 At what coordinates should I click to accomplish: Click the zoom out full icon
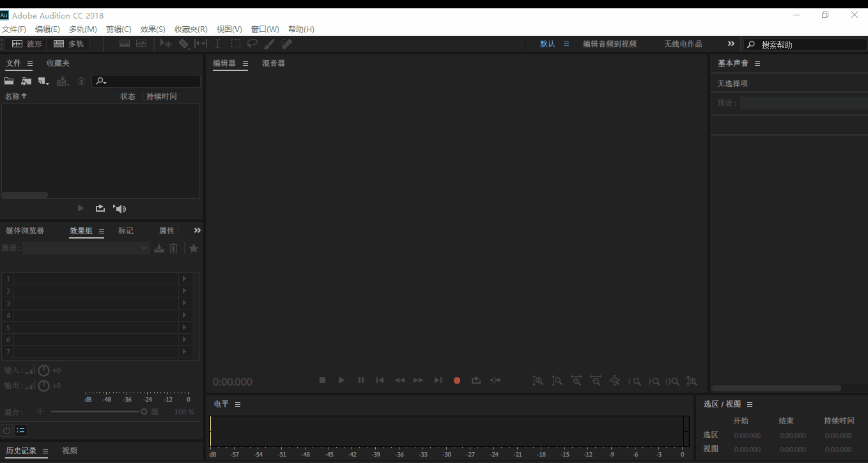click(615, 381)
